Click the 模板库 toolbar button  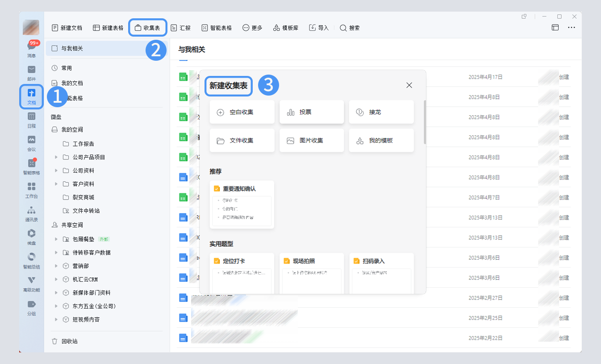(x=286, y=28)
